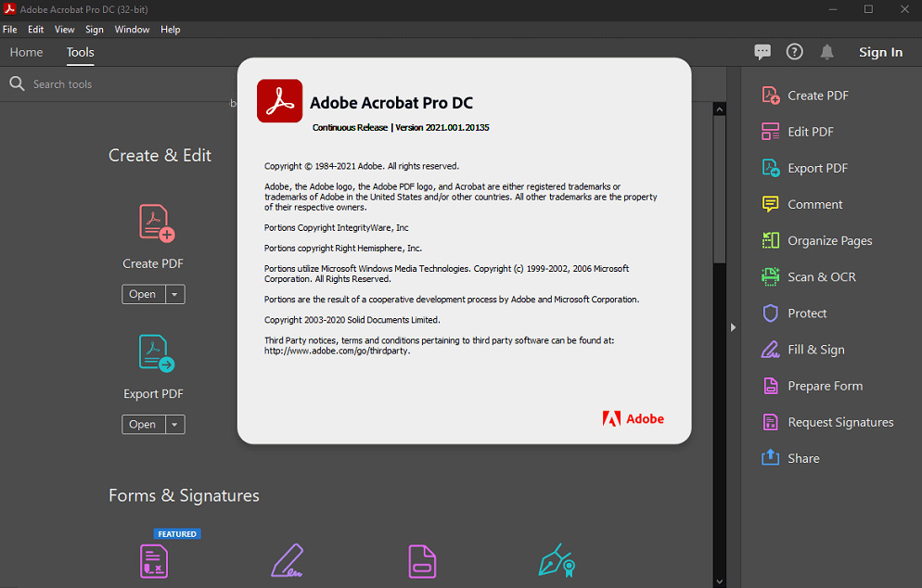The image size is (922, 588).
Task: Click the thirdparty URL text in About dialog
Action: pos(337,351)
